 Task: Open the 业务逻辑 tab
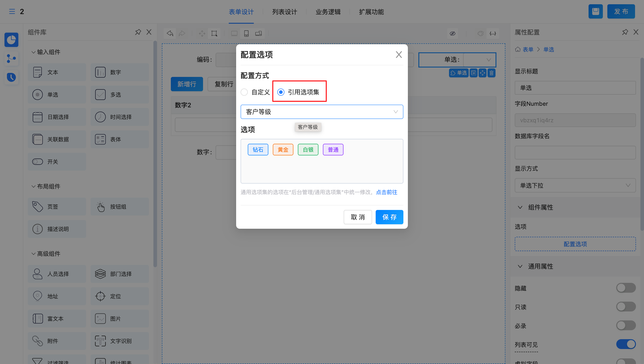tap(328, 12)
